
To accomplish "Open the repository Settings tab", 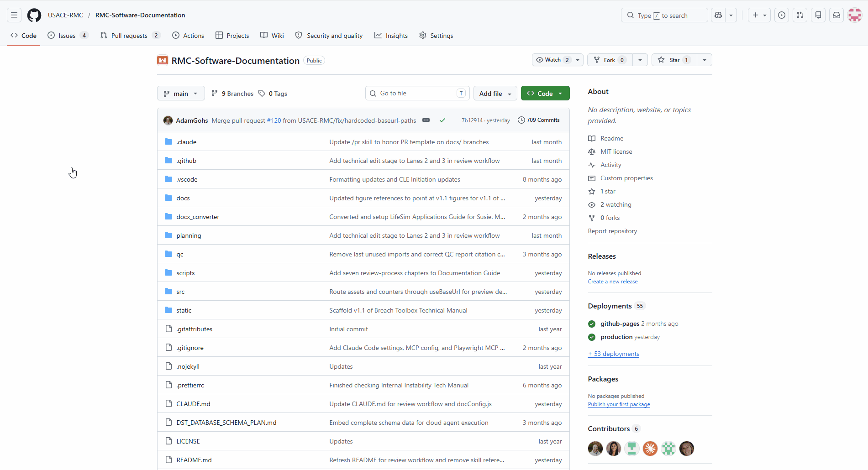I will click(x=436, y=36).
